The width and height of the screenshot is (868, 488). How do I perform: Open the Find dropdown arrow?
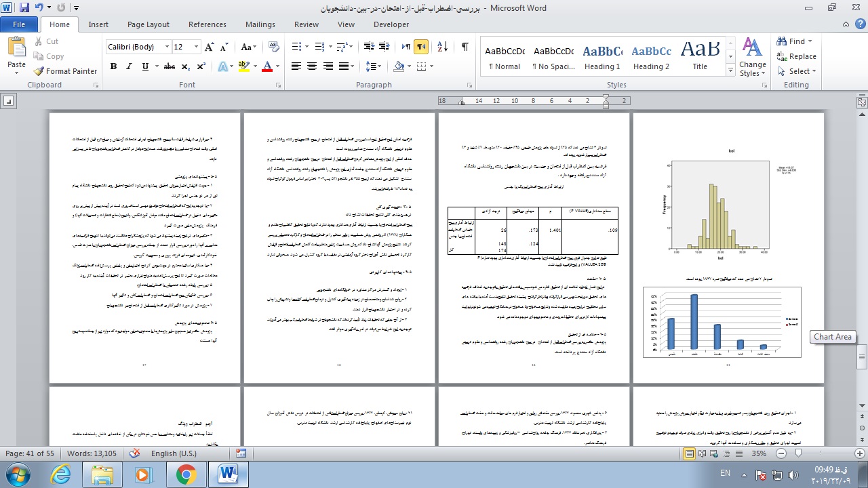click(x=811, y=41)
